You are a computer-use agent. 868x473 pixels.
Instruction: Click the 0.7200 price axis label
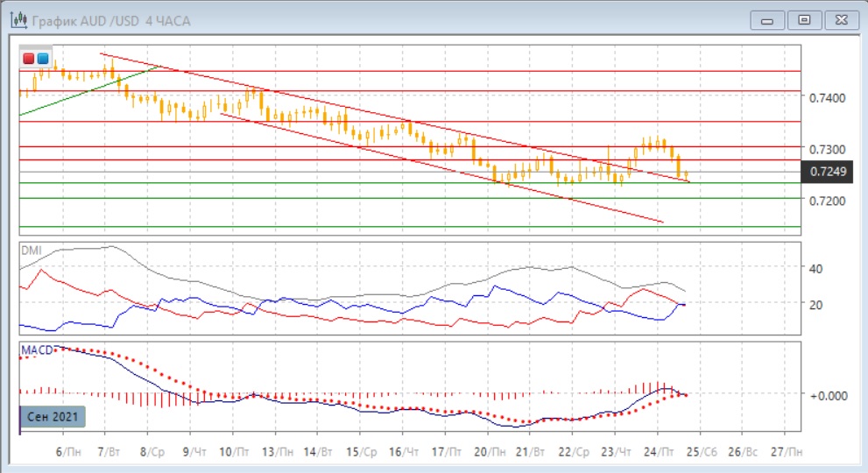829,201
